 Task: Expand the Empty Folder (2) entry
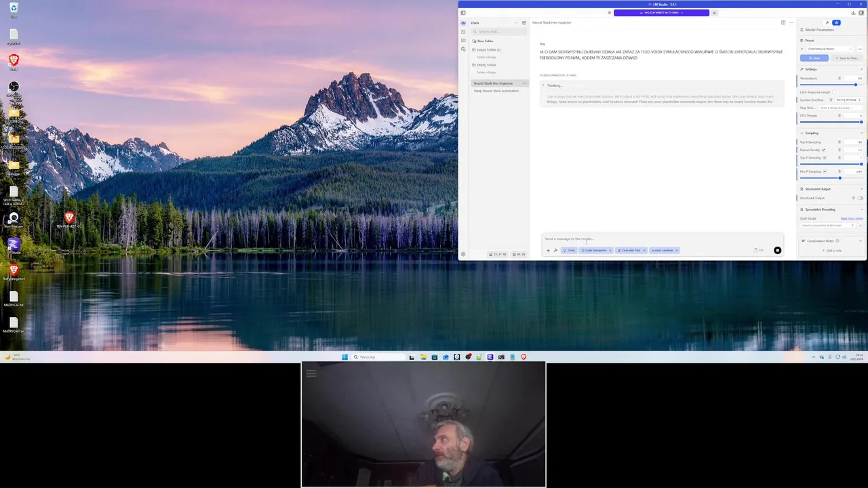487,49
